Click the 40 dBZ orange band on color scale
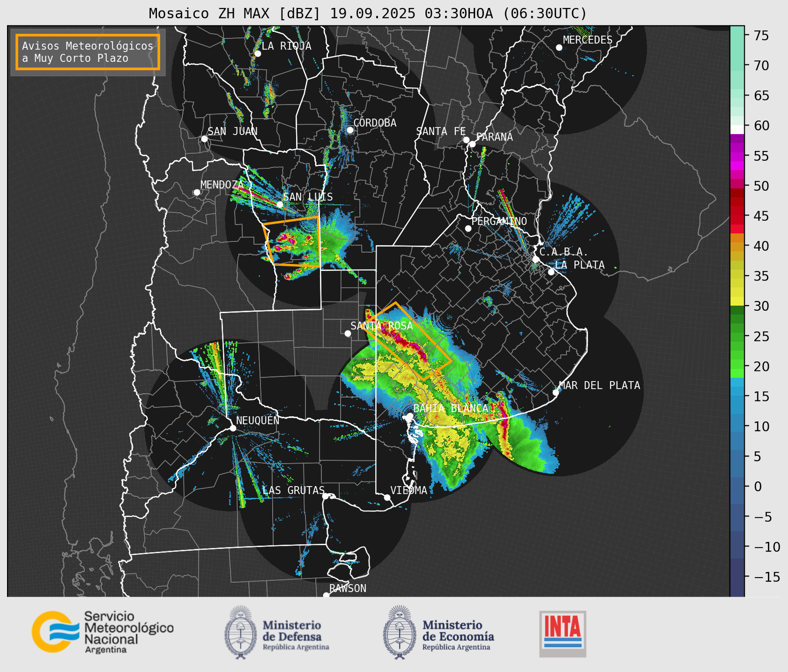This screenshot has height=672, width=788. click(x=737, y=246)
